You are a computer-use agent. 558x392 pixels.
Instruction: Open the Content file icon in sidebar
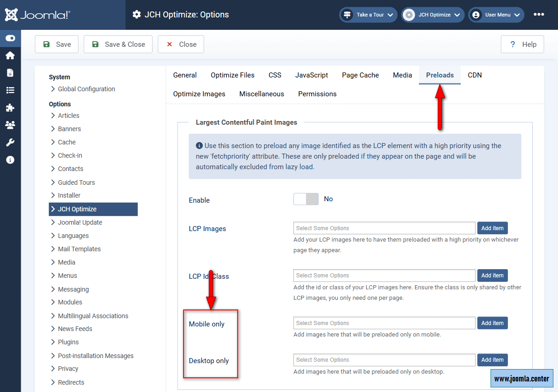(10, 73)
